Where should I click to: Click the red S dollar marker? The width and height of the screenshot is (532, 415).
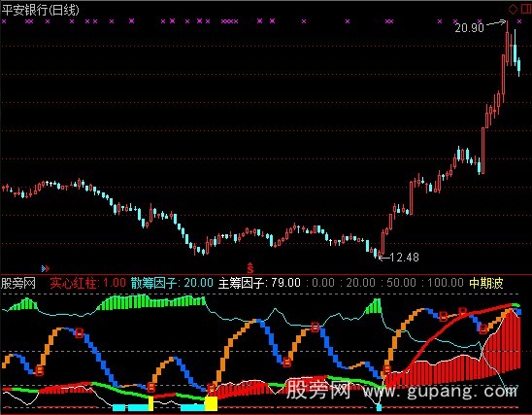(x=250, y=268)
